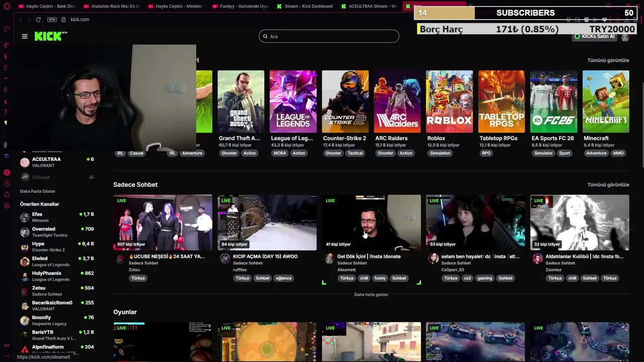Image resolution: width=644 pixels, height=362 pixels.
Task: Open the Roblox category thumbnail
Action: click(x=449, y=102)
